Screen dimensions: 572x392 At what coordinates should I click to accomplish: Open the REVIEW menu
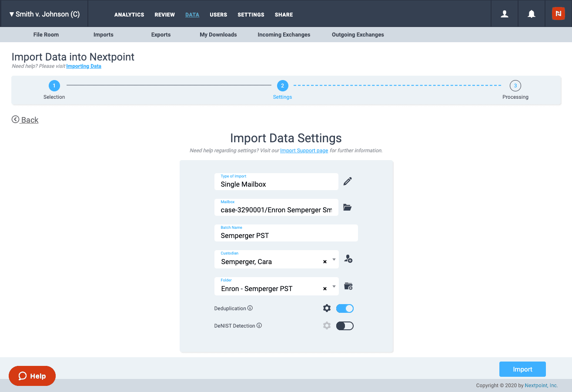(x=165, y=15)
